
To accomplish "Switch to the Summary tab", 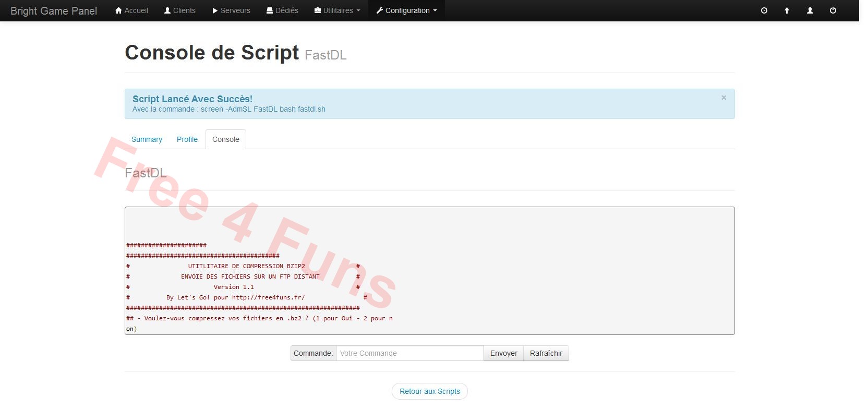I will tap(147, 139).
